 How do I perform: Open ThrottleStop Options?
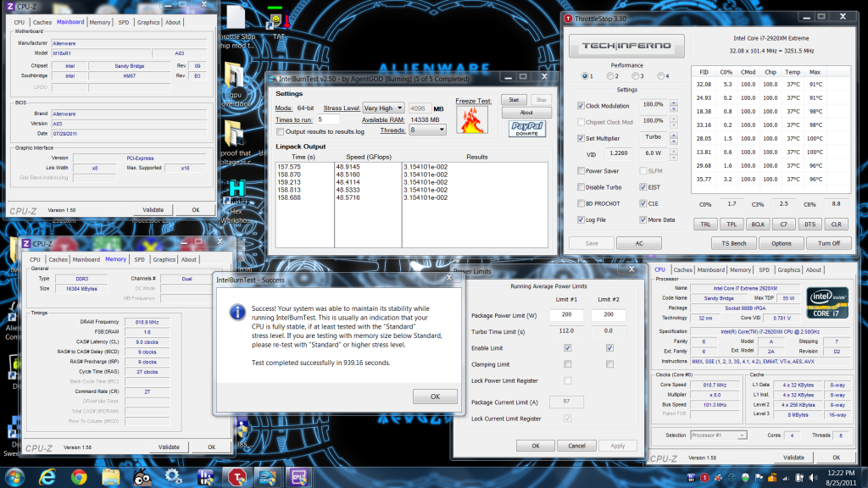[781, 243]
